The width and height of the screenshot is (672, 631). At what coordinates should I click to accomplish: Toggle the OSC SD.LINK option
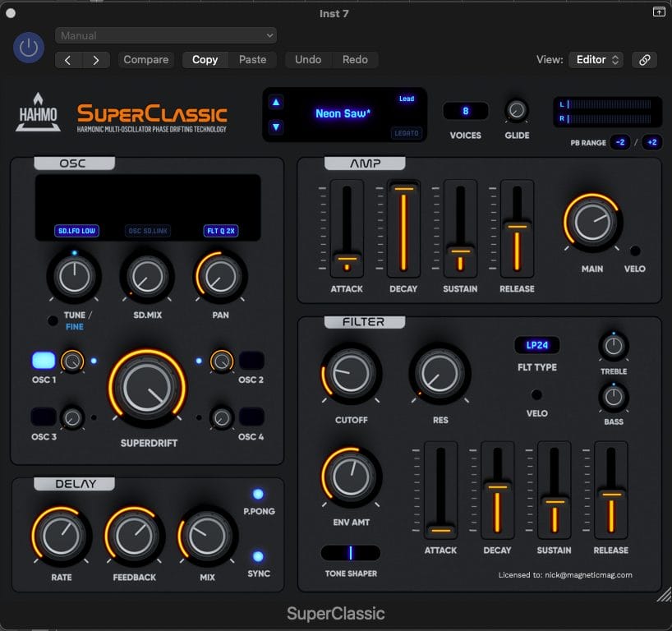(148, 231)
